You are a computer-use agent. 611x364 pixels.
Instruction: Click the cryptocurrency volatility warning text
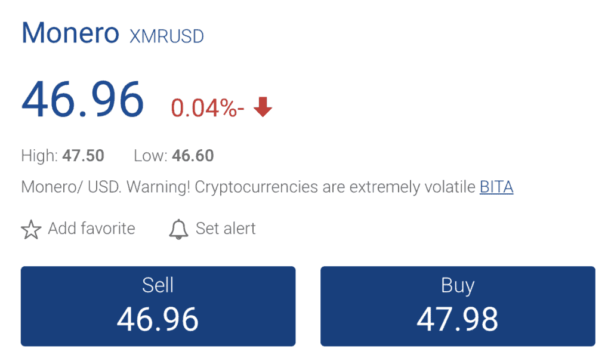(248, 187)
